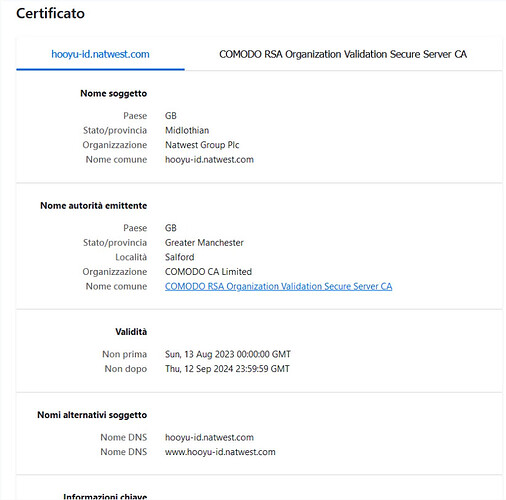Select Non dopo date Thu, 12 Sep 2024

click(x=227, y=369)
